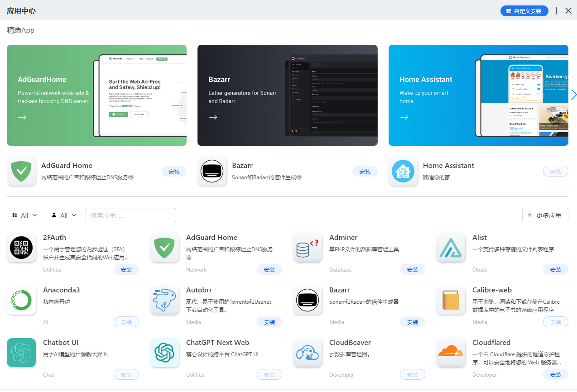577x392 pixels.
Task: Click the Bazarr icon in featured row
Action: coord(212,171)
